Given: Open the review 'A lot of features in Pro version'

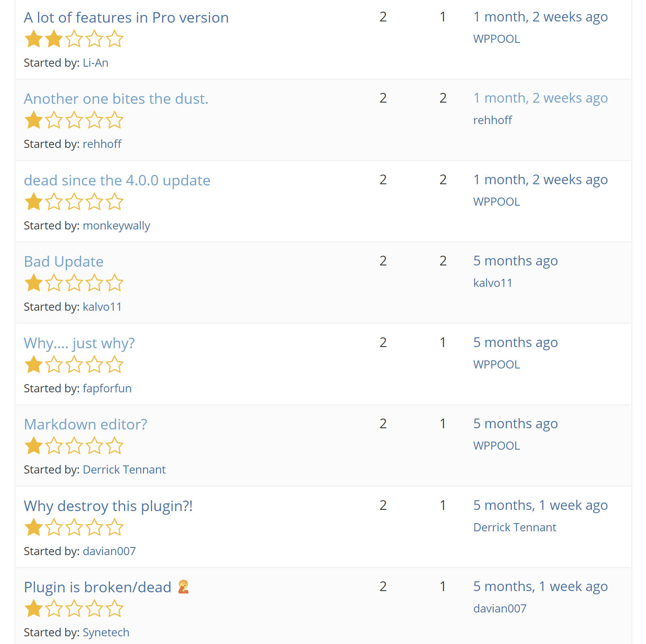Looking at the screenshot, I should 126,17.
